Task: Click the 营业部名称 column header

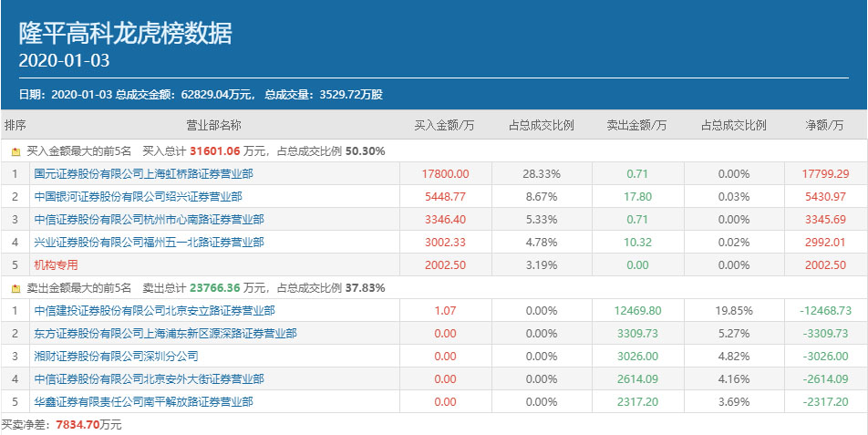Action: 213,125
